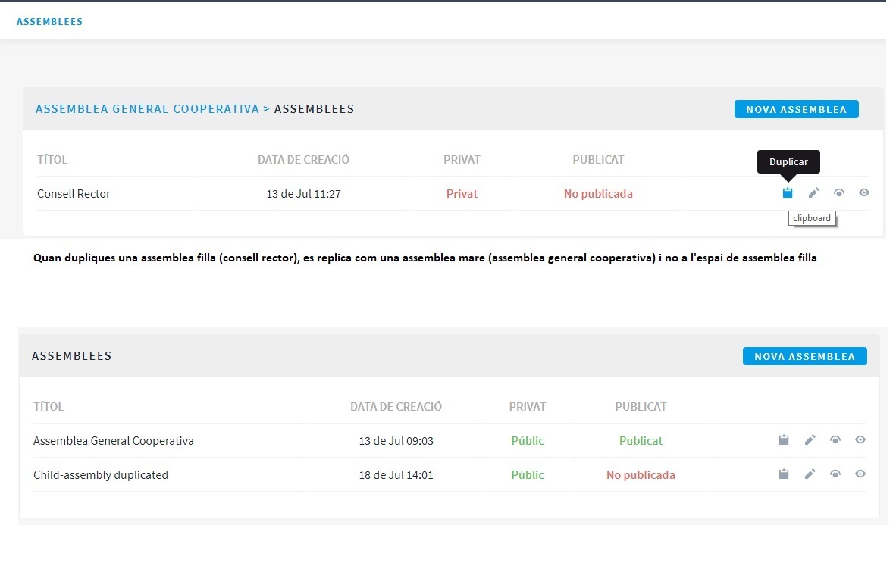Open the Consell Rector assembly title
Image resolution: width=896 pixels, height=588 pixels.
(74, 194)
